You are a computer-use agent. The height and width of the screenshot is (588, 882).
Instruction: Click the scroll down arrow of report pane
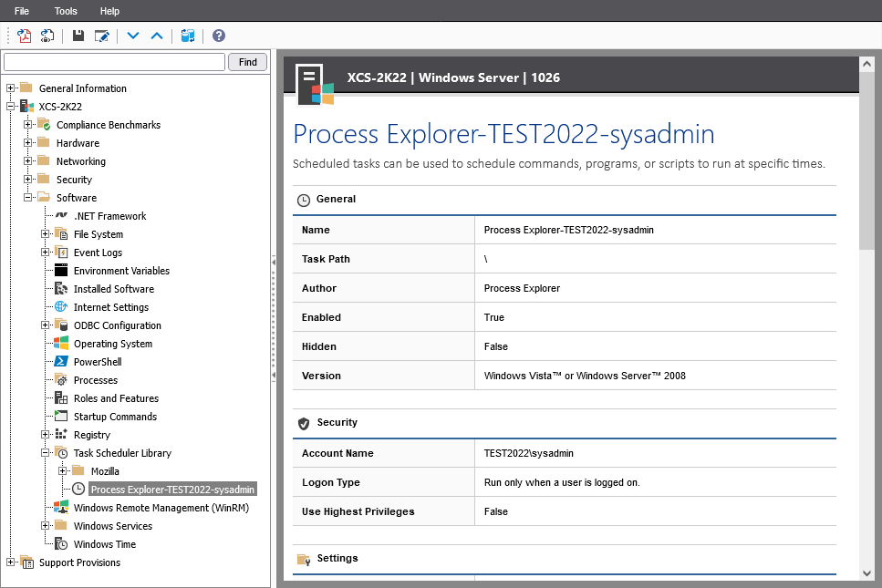pyautogui.click(x=866, y=574)
